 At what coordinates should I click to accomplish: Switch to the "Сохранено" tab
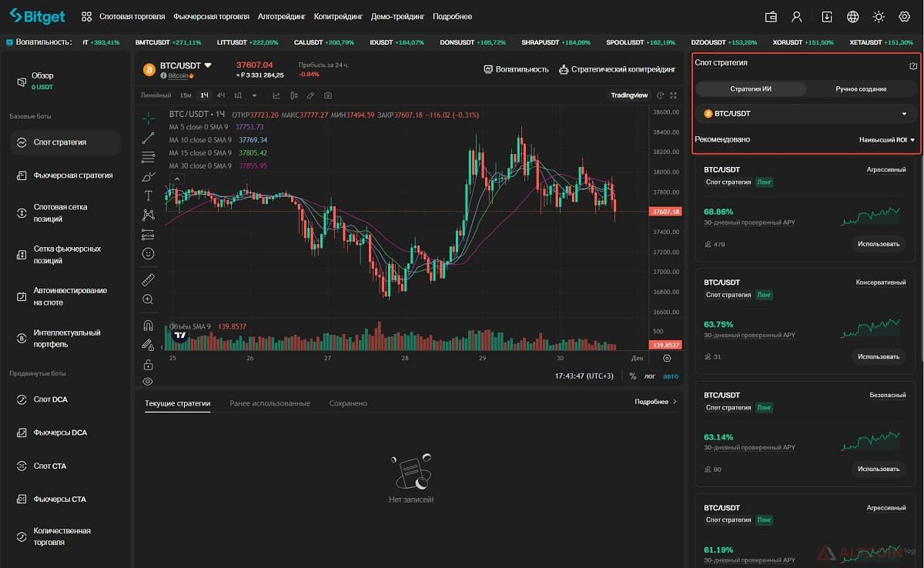[348, 403]
